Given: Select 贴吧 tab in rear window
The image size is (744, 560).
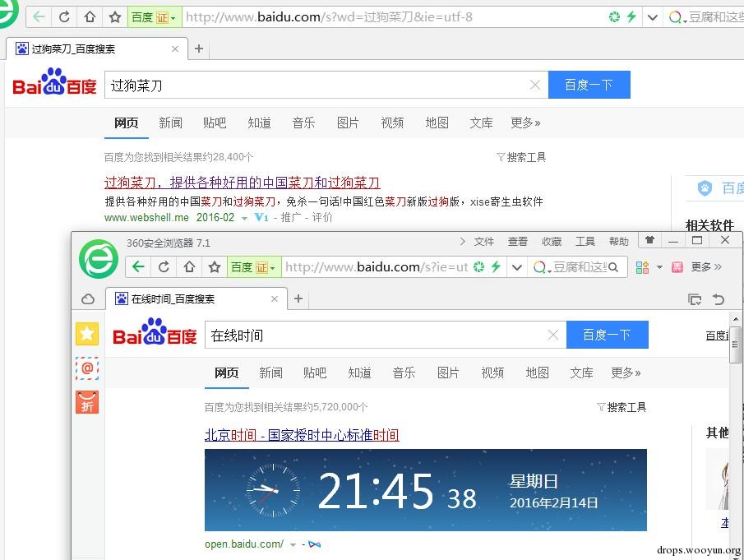Looking at the screenshot, I should click(x=215, y=123).
